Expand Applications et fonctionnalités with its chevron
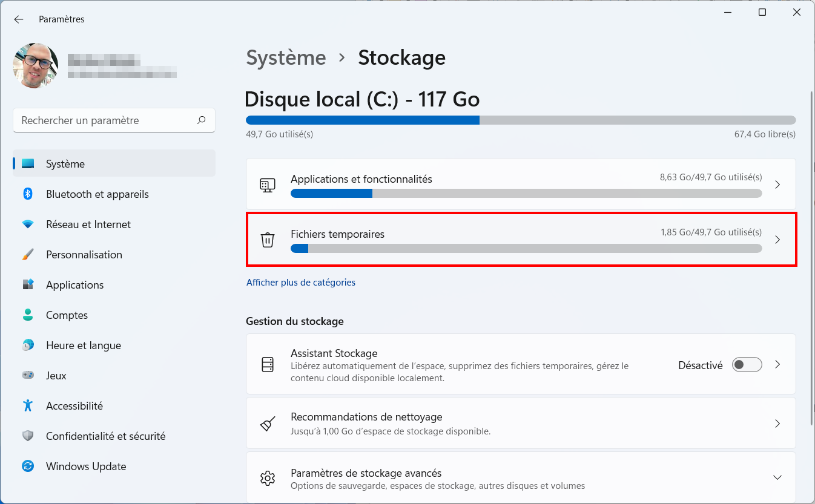Image resolution: width=815 pixels, height=504 pixels. (x=777, y=185)
